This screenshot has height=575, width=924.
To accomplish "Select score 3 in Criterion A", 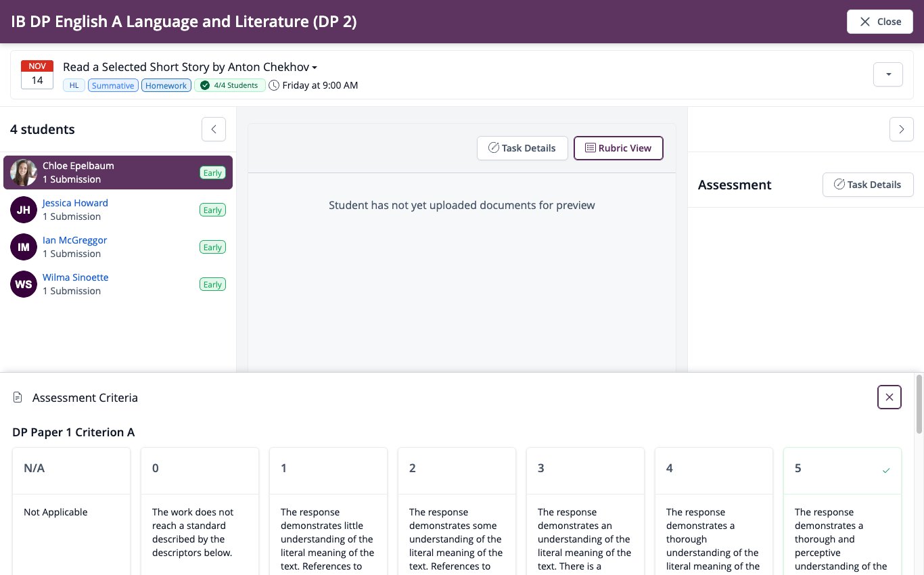I will pos(585,511).
